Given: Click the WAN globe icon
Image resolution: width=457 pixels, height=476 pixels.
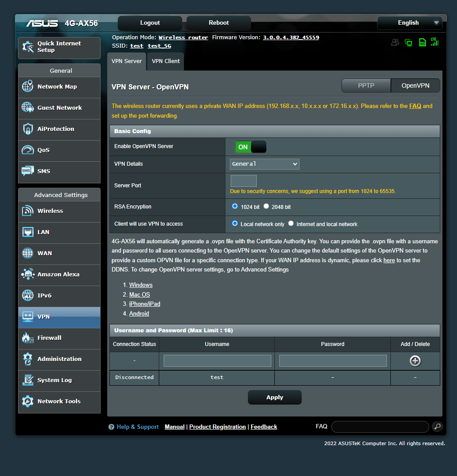Looking at the screenshot, I should pos(28,253).
